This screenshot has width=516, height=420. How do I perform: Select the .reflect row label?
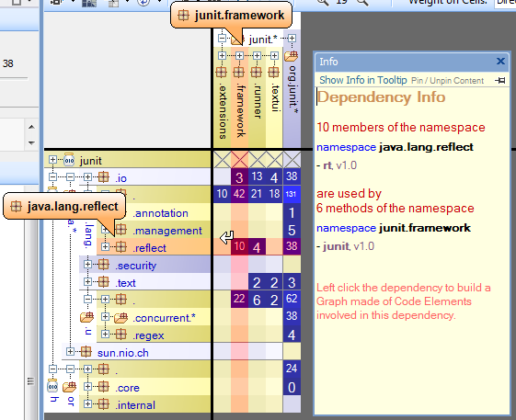pos(149,248)
